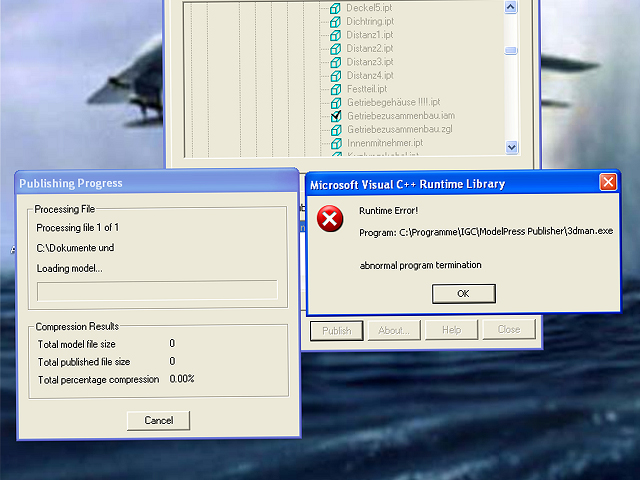Select Distanz4.ipt file name

tap(370, 75)
